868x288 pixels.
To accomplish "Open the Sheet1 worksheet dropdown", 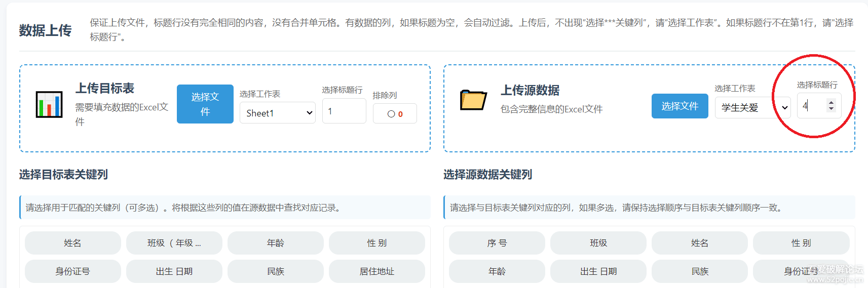I will pyautogui.click(x=277, y=113).
